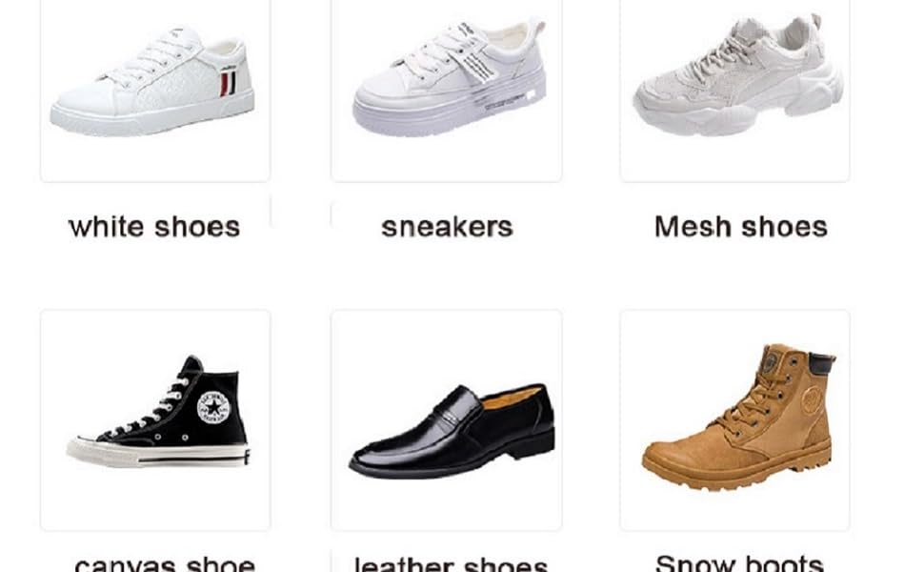Viewport: 924px width, 572px height.
Task: Open the white shoes product image
Action: (x=155, y=89)
